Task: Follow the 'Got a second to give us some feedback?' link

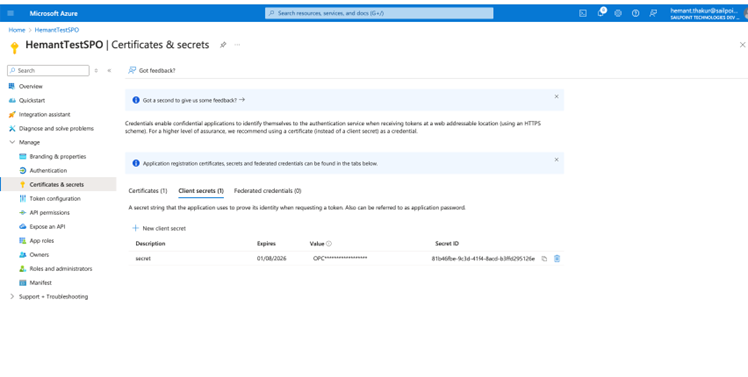Action: (x=194, y=100)
